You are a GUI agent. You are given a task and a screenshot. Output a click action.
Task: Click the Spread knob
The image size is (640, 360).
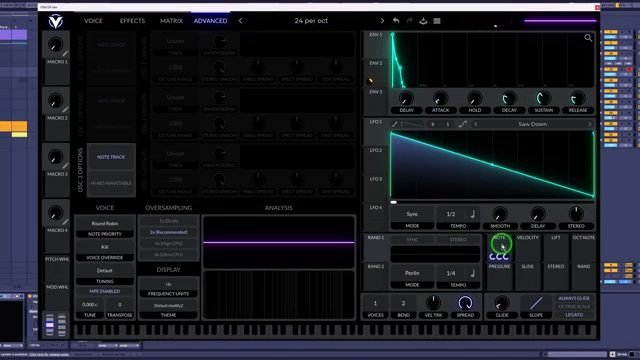coord(465,303)
